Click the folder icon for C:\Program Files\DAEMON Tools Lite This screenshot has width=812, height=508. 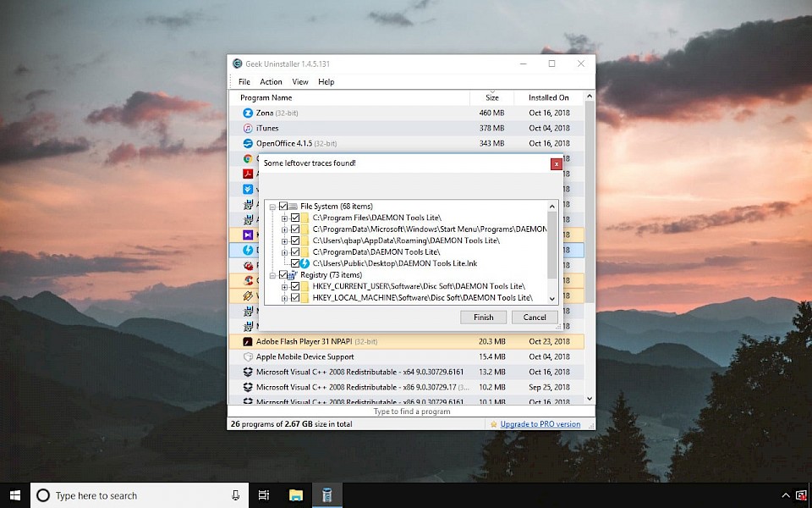(304, 218)
